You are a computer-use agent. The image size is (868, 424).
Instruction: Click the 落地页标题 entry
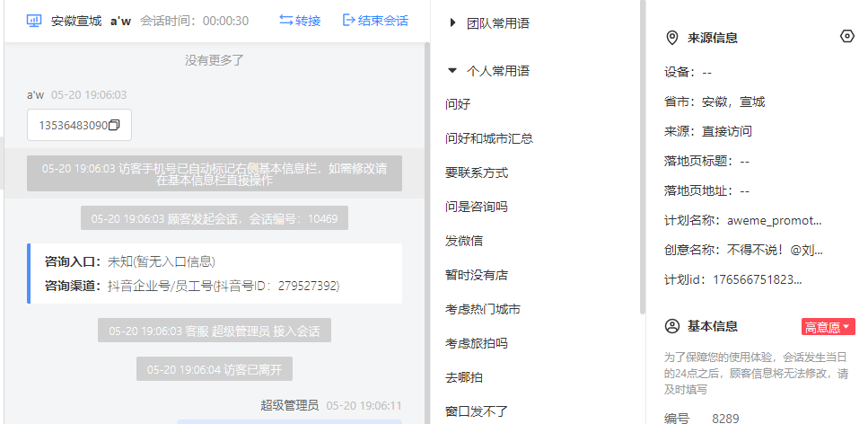point(707,162)
